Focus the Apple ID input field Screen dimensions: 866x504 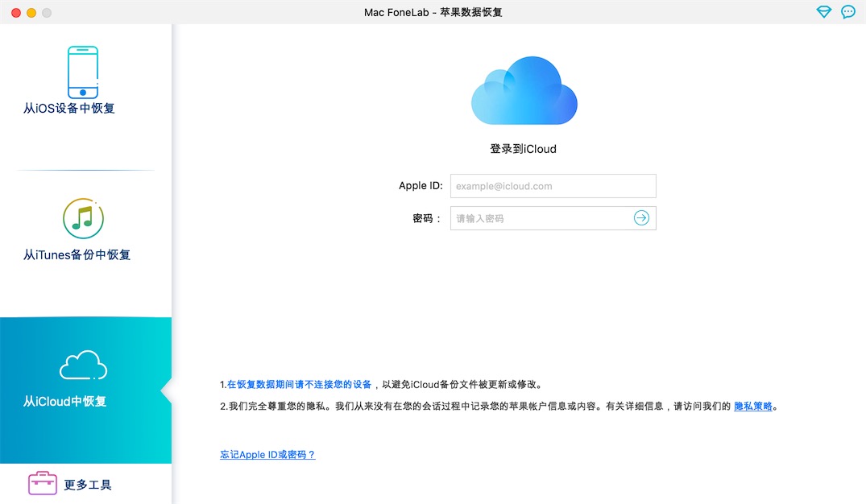pyautogui.click(x=553, y=186)
